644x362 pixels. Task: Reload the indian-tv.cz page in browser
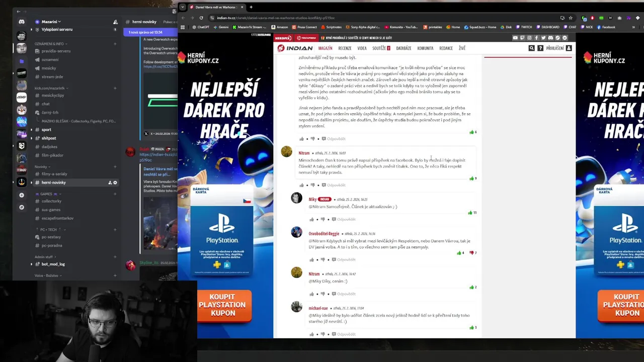pos(201,18)
